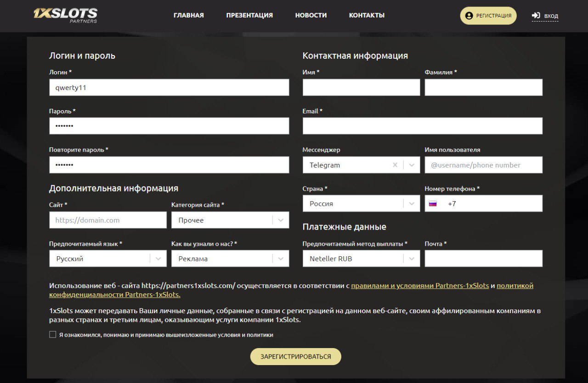Viewport: 588px width, 383px height.
Task: Open the Презентация menu item
Action: pyautogui.click(x=249, y=15)
